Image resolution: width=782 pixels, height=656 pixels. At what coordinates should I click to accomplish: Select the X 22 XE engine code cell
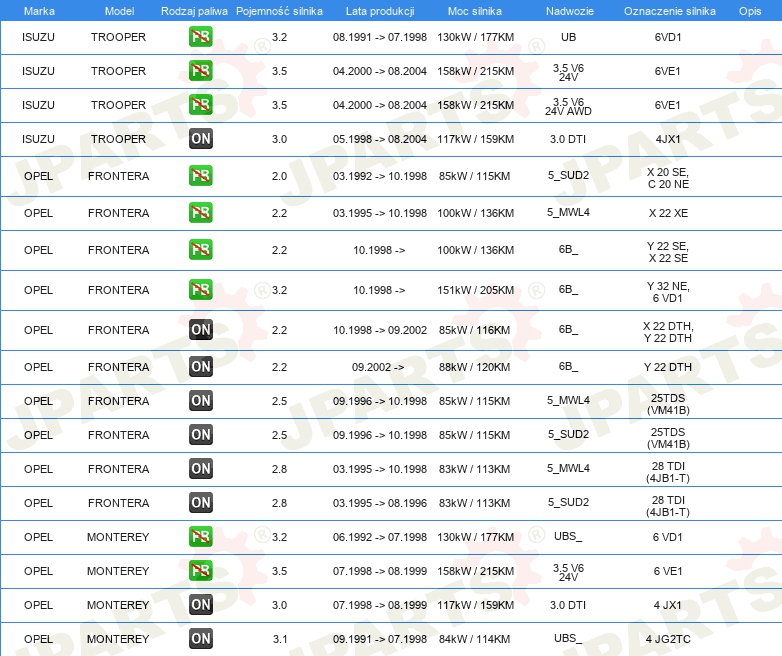click(668, 213)
